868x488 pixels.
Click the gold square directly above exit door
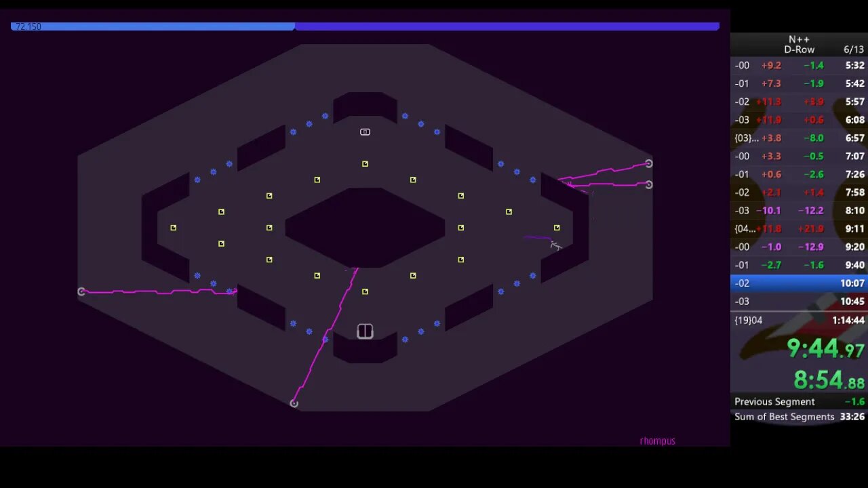(x=365, y=291)
